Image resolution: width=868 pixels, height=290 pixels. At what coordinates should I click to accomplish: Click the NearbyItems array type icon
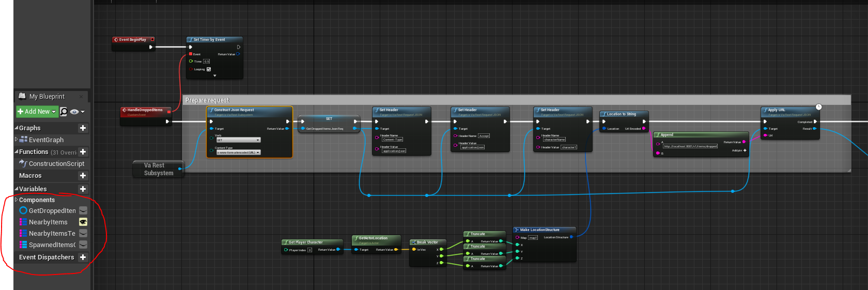[23, 222]
